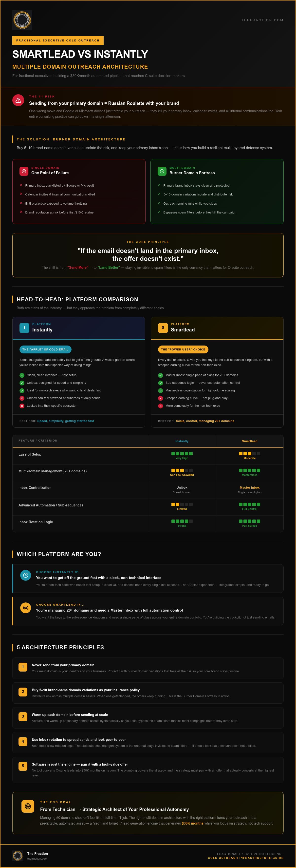Image resolution: width=296 pixels, height=868 pixels.
Task: Click number 5 badge for Software is just the engine
Action: [23, 766]
